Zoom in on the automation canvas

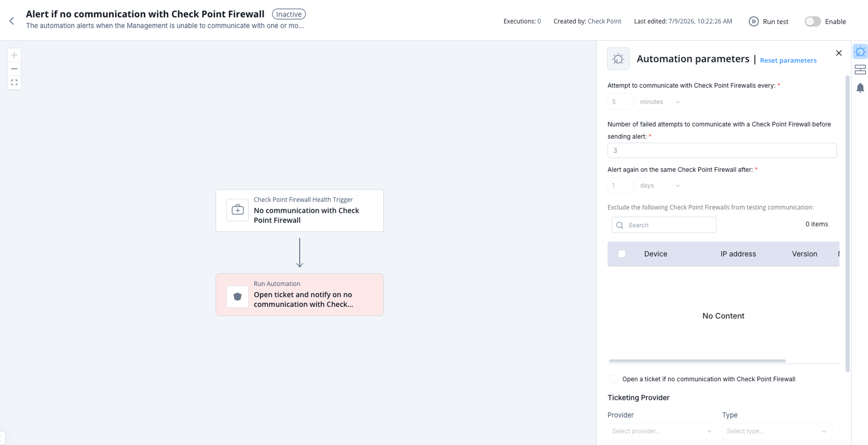(14, 55)
